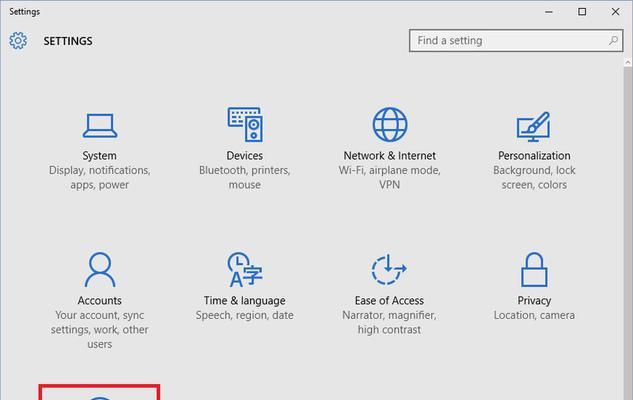The height and width of the screenshot is (400, 633).
Task: Click the System label
Action: 99,155
